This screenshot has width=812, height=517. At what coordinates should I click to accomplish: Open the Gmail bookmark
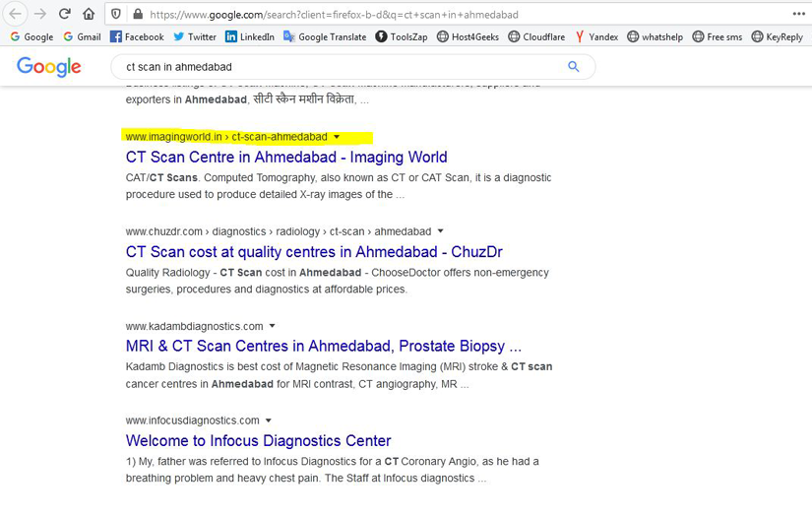click(x=82, y=36)
